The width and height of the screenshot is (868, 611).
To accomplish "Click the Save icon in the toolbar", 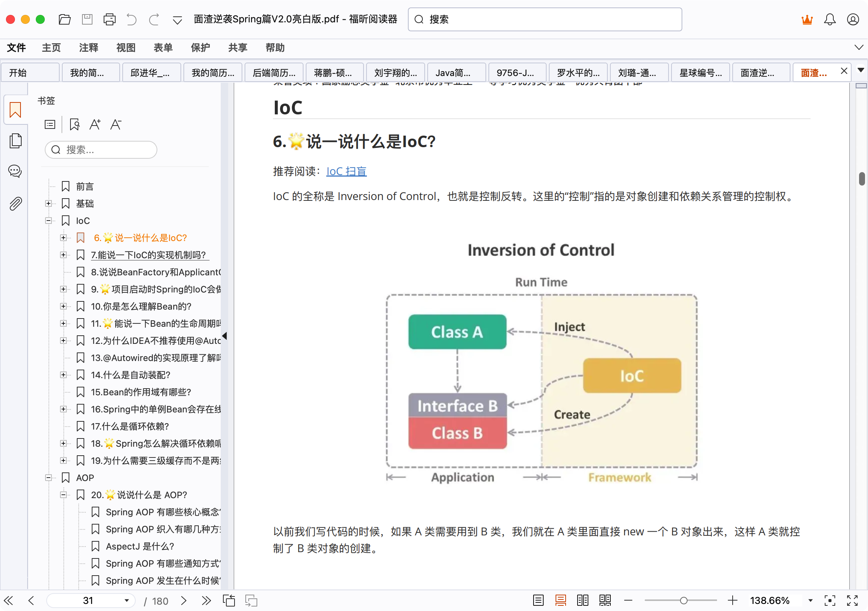I will coord(87,19).
